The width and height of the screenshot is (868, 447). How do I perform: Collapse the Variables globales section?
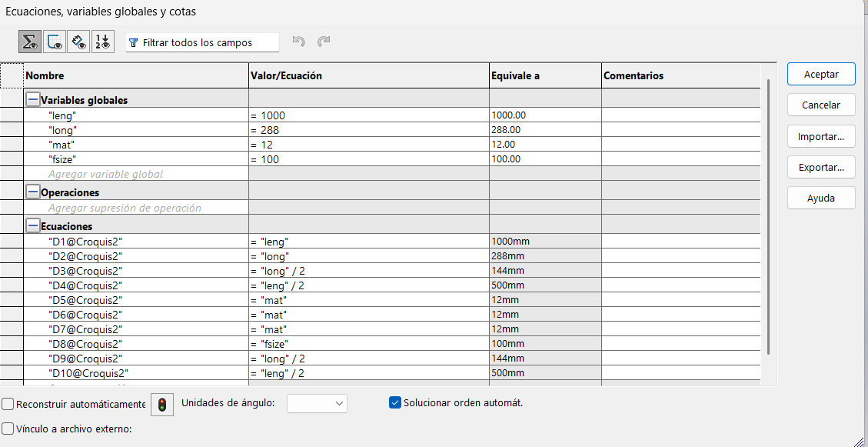[x=33, y=100]
